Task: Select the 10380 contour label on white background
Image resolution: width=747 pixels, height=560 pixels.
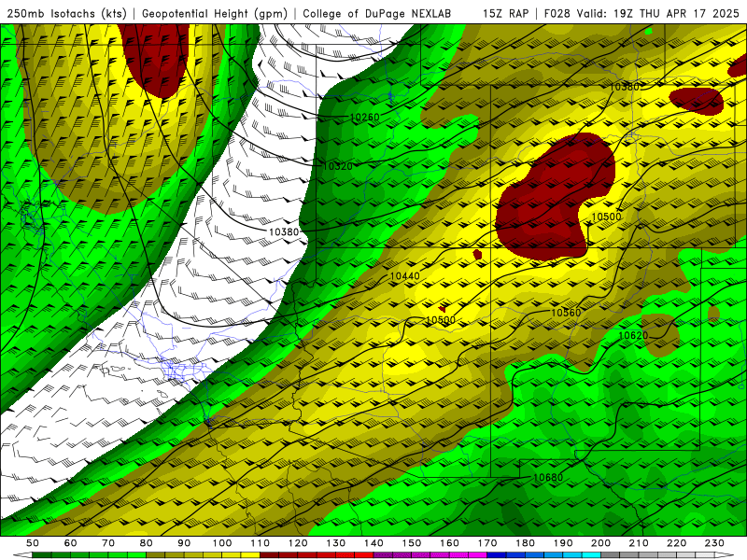Action: coord(284,231)
